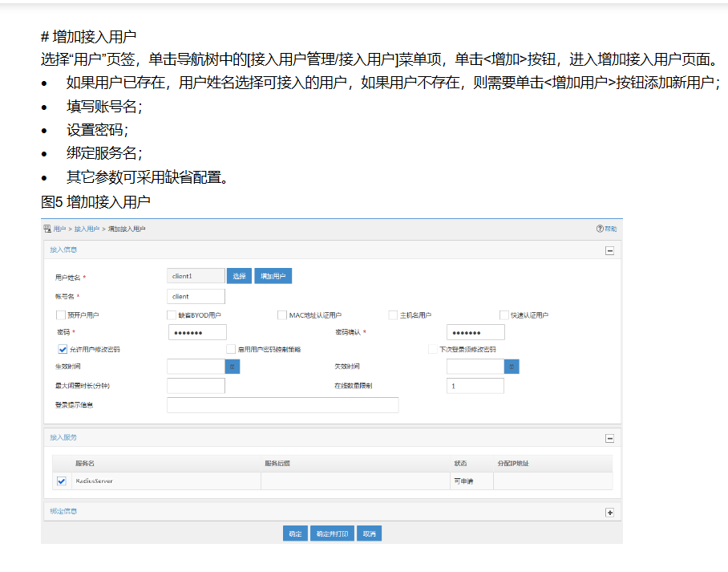Viewport: 728px width, 572px height.
Task: Click the 增加用户 button
Action: click(273, 276)
